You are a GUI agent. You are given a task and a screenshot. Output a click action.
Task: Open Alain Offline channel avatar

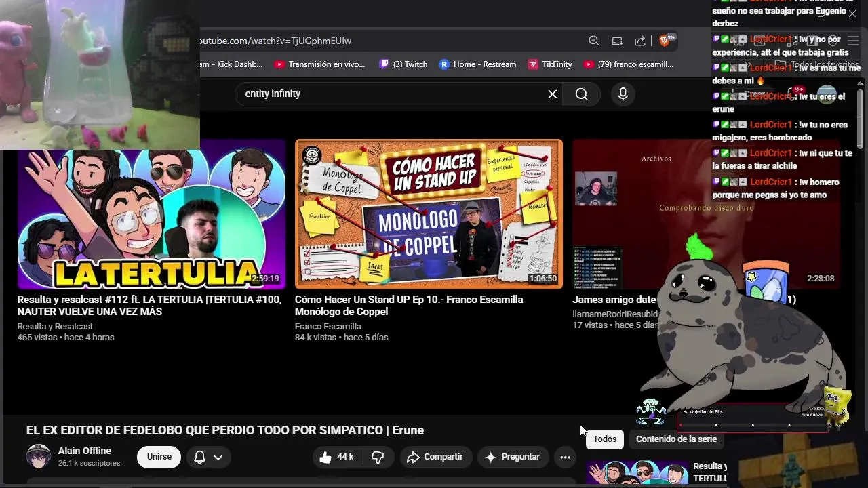coord(38,457)
